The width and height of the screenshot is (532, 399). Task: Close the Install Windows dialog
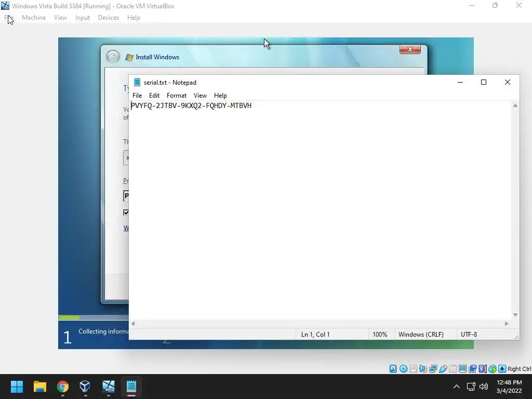pyautogui.click(x=410, y=49)
